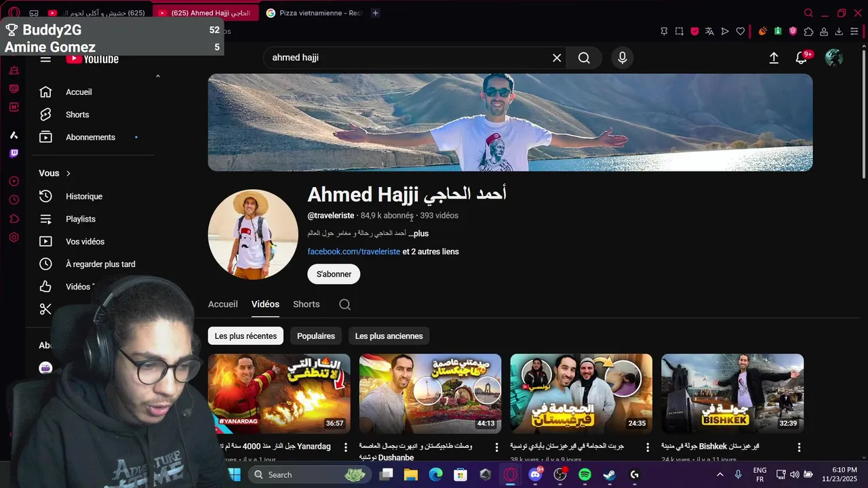Open Playlists in sidebar
Image resolution: width=868 pixels, height=488 pixels.
coord(92,219)
